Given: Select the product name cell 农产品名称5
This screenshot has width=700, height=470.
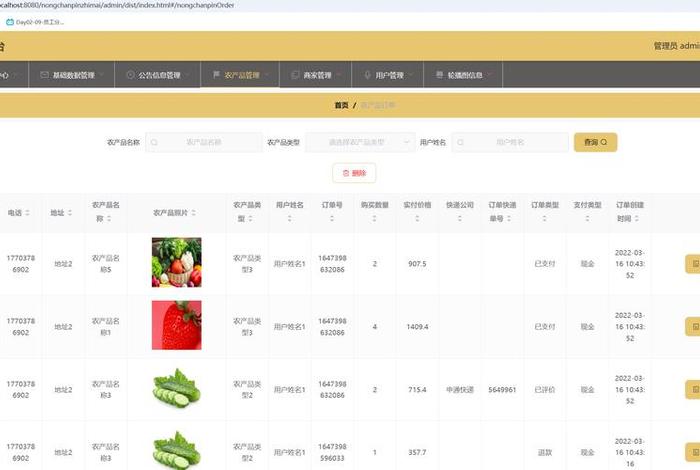Looking at the screenshot, I should pos(105,264).
